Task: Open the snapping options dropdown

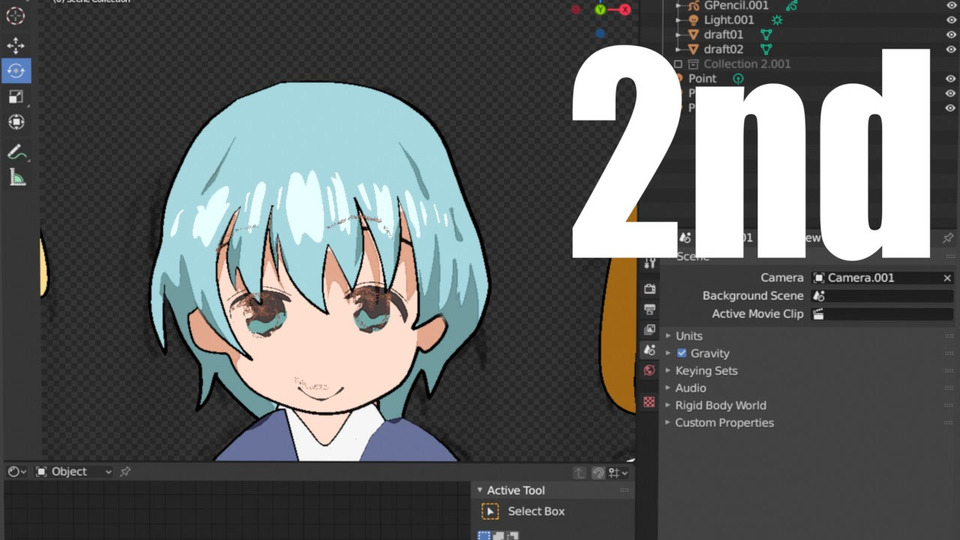Action: (618, 472)
